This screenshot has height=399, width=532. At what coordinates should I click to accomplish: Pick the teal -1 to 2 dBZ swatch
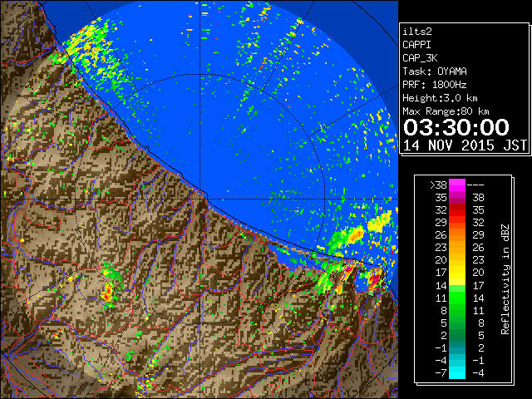(x=457, y=347)
